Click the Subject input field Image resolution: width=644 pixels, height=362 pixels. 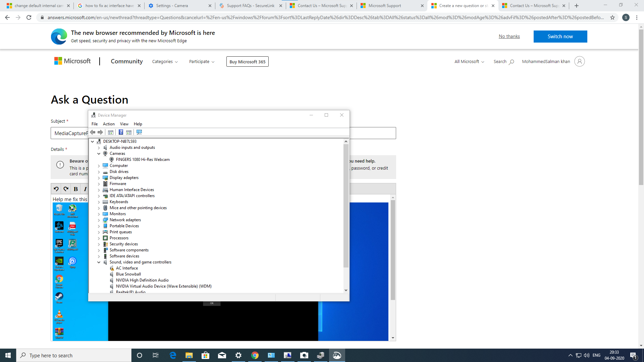[223, 133]
